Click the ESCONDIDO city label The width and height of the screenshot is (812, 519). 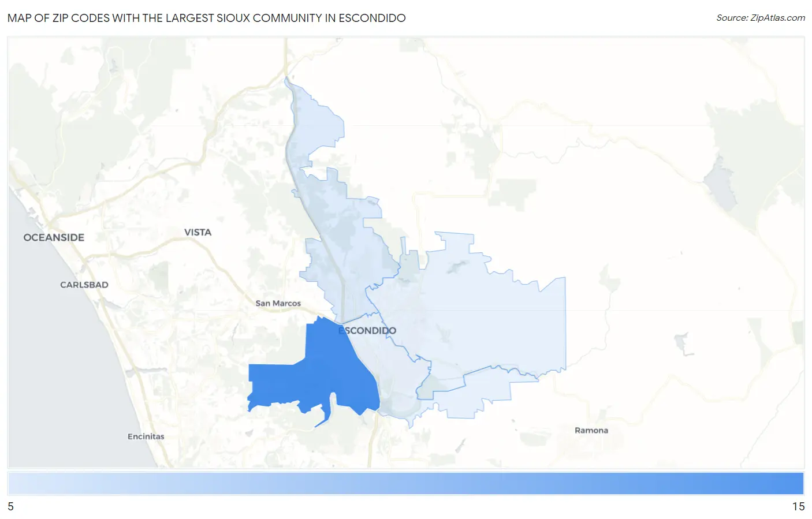[367, 331]
